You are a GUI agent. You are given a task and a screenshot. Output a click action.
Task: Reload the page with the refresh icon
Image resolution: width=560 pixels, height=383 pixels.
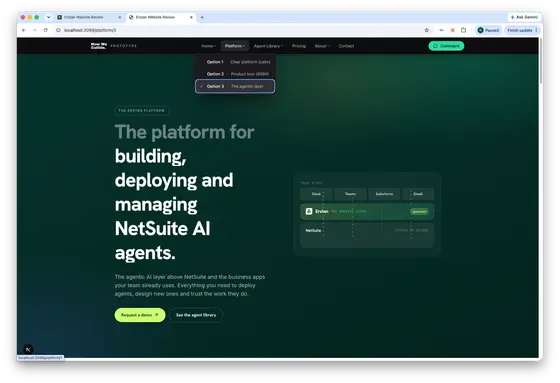[x=45, y=30]
